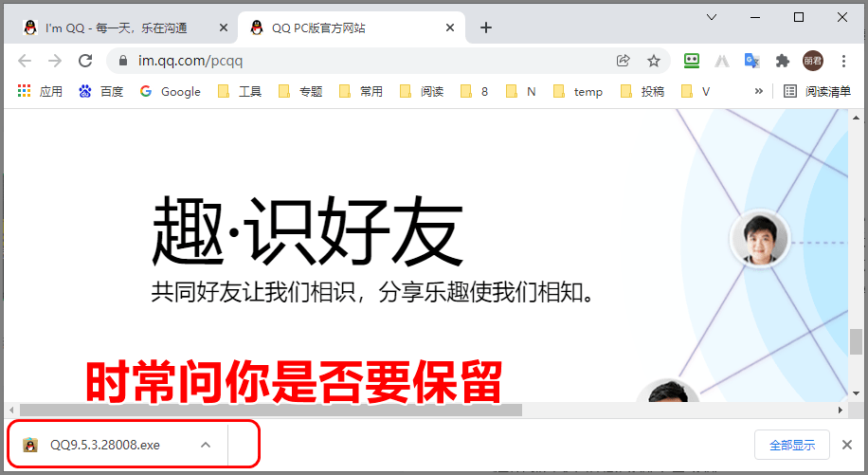Image resolution: width=868 pixels, height=475 pixels.
Task: Open the V bookmark folder
Action: tap(696, 91)
